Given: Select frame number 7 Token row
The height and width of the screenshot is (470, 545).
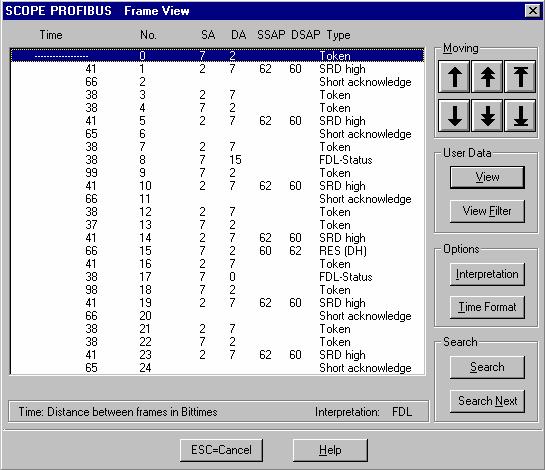Looking at the screenshot, I should pyautogui.click(x=217, y=147).
